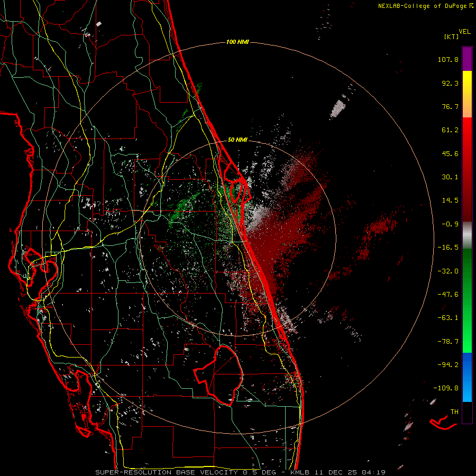The image size is (476, 476).
Task: Click the 107.8 value on the velocity scale
Action: pos(448,59)
